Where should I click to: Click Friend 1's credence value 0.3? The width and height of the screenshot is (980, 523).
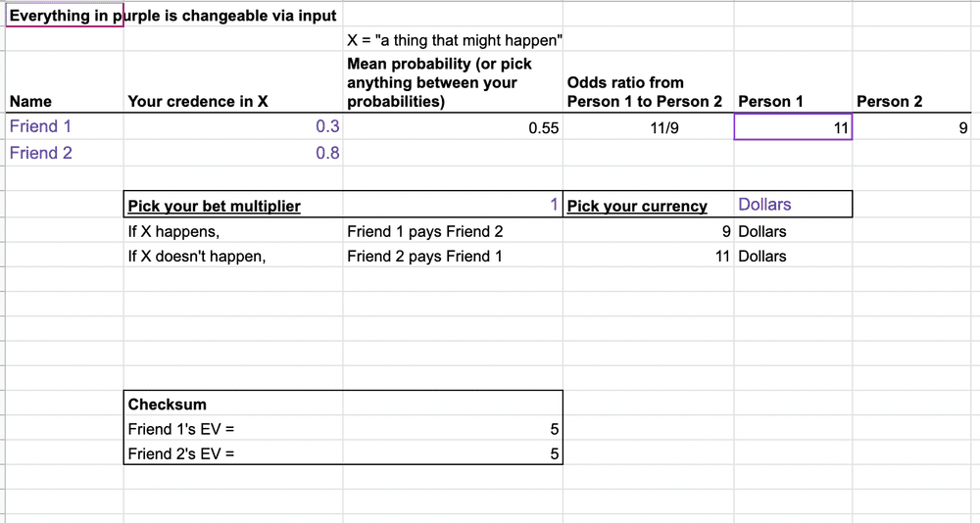click(233, 127)
